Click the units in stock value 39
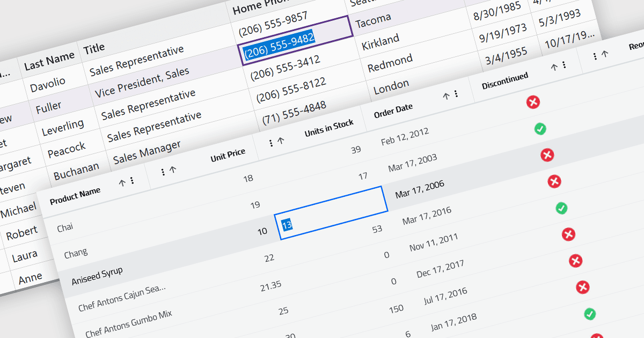The height and width of the screenshot is (338, 644). tap(356, 150)
